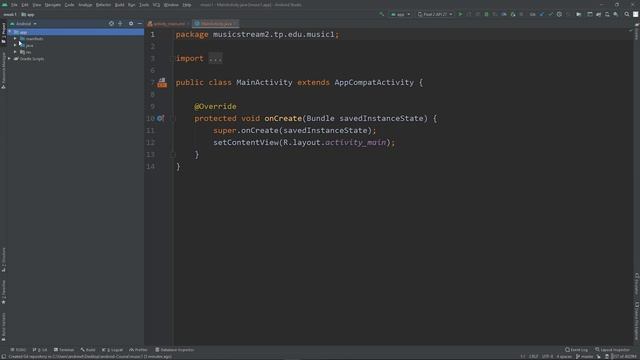Open the Database Inspector tool window
This screenshot has height=360, width=640.
[175, 350]
